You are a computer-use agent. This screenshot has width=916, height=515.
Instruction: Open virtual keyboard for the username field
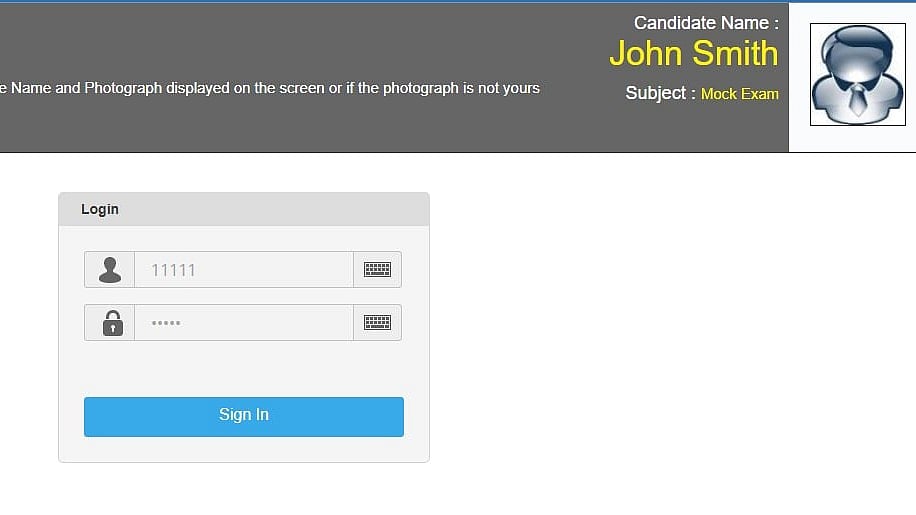click(377, 270)
